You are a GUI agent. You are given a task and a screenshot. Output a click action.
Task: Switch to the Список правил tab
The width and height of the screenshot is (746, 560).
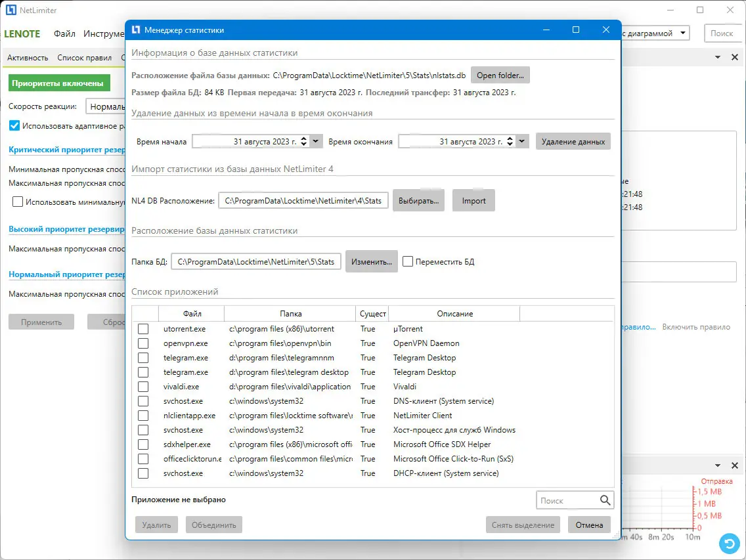click(x=84, y=58)
